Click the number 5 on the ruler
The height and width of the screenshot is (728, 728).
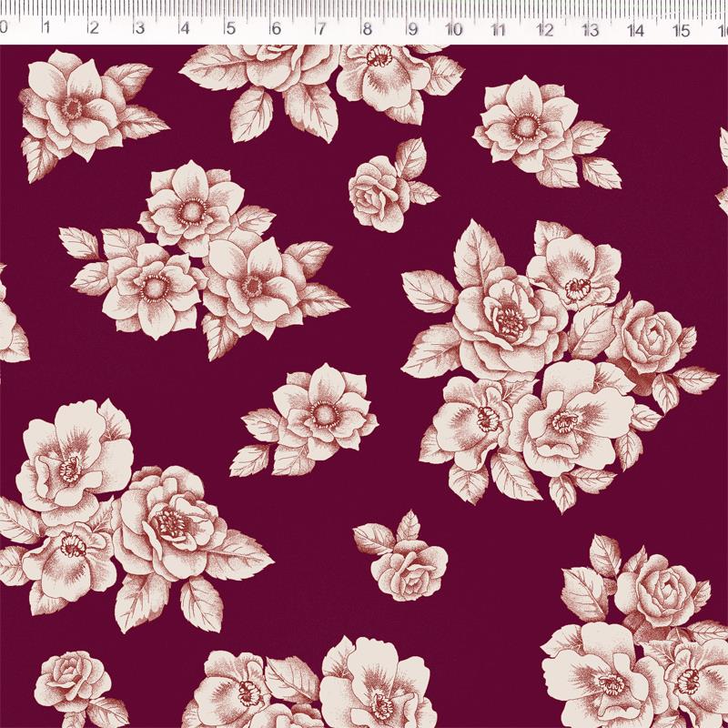[x=230, y=29]
